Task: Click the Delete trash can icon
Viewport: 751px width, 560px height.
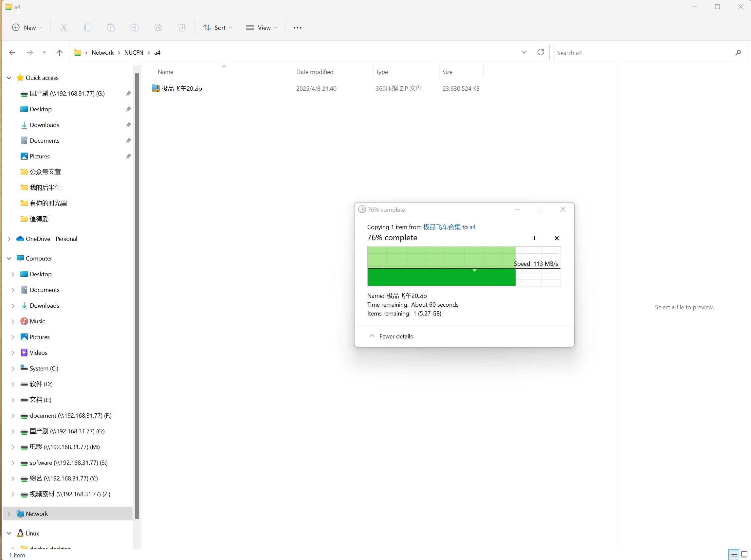Action: point(182,27)
